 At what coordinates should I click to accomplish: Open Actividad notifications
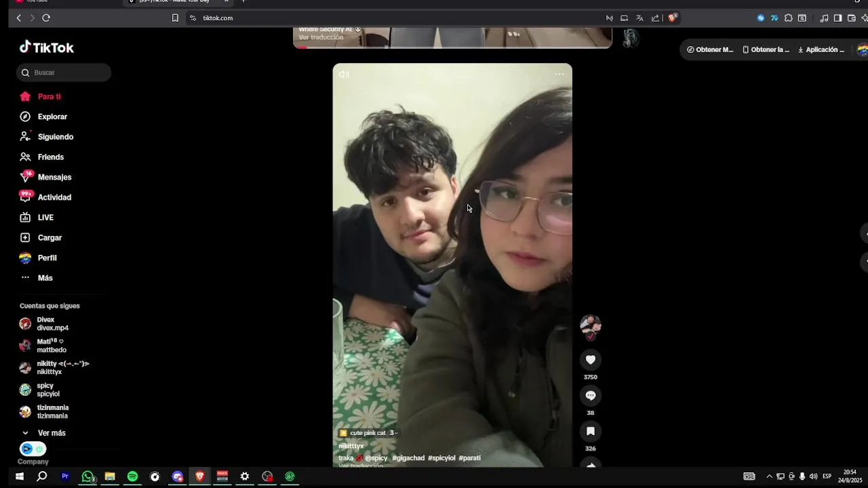[x=45, y=197]
